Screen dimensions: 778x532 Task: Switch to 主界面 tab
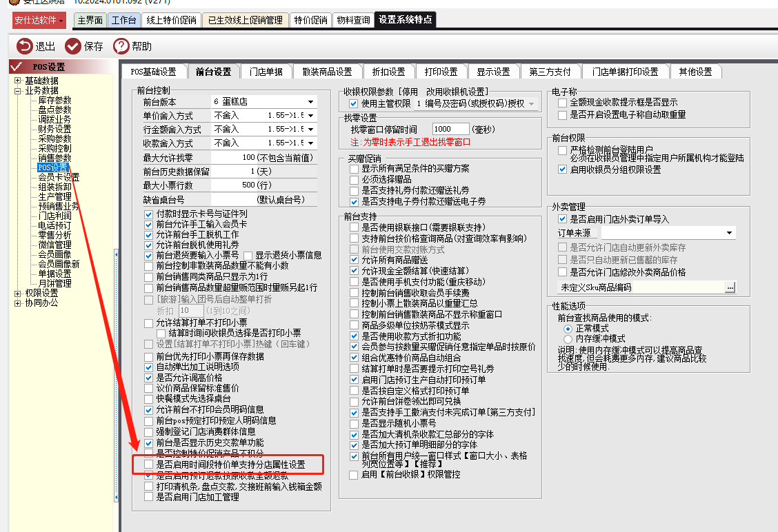pos(90,20)
